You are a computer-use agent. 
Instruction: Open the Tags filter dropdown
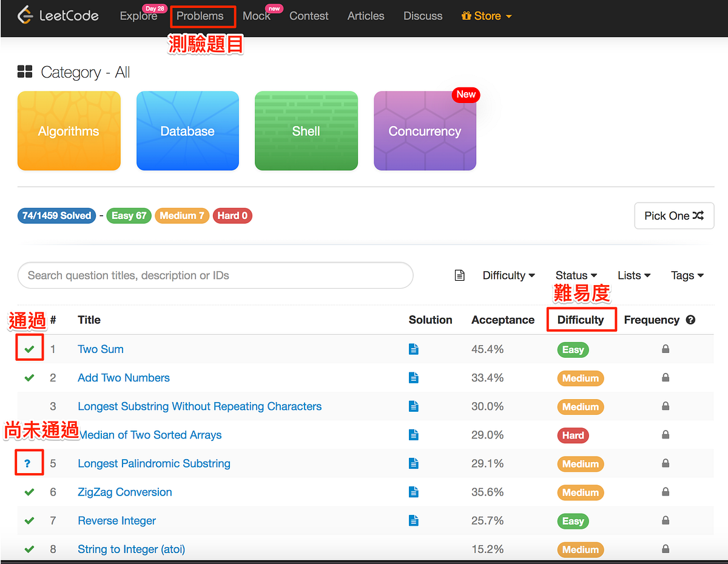pos(687,275)
